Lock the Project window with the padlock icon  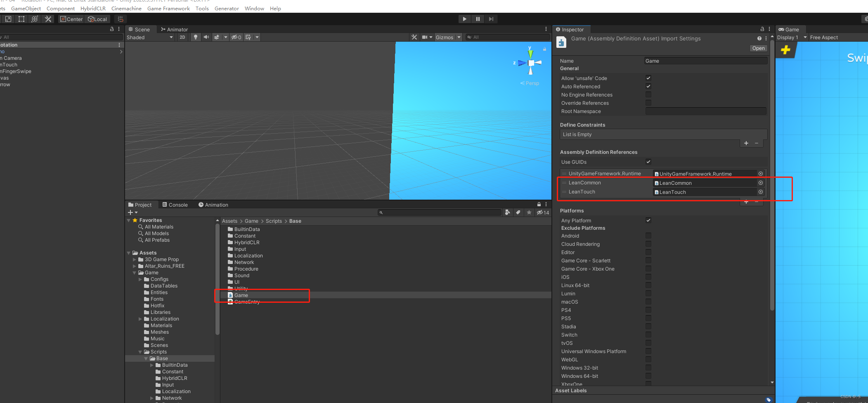click(538, 204)
